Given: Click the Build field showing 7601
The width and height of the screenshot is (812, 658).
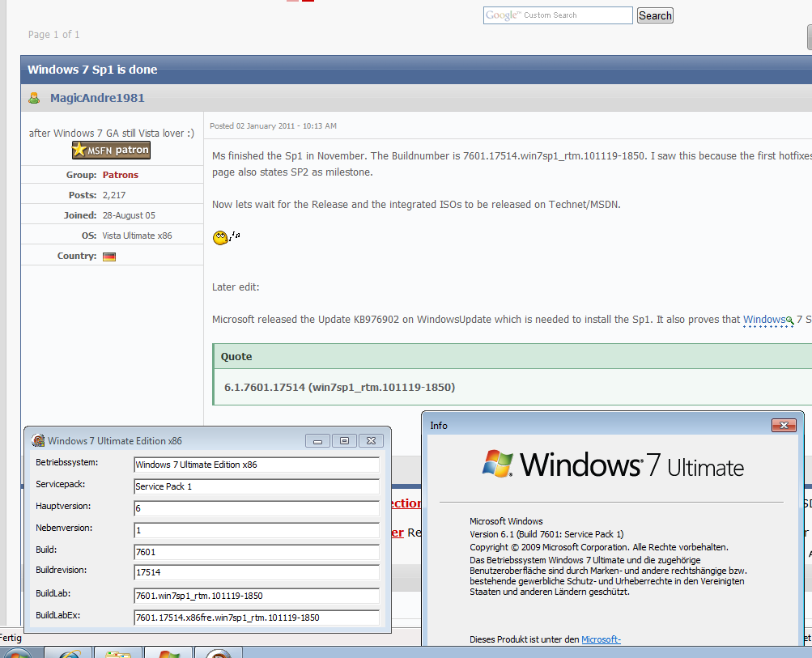Looking at the screenshot, I should [257, 552].
